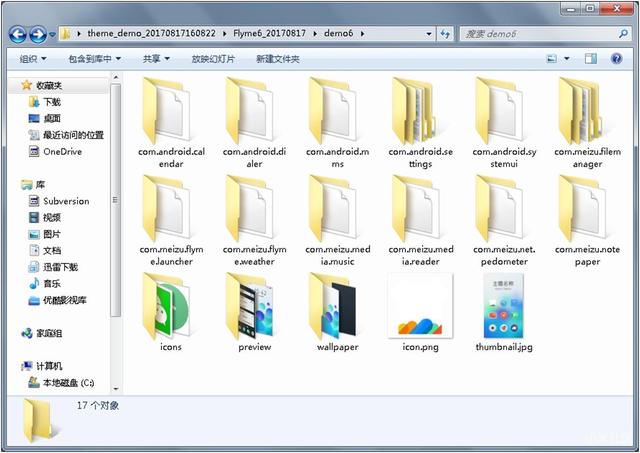Image resolution: width=640 pixels, height=453 pixels.
Task: Go forward with the Forward arrow button
Action: pyautogui.click(x=38, y=34)
